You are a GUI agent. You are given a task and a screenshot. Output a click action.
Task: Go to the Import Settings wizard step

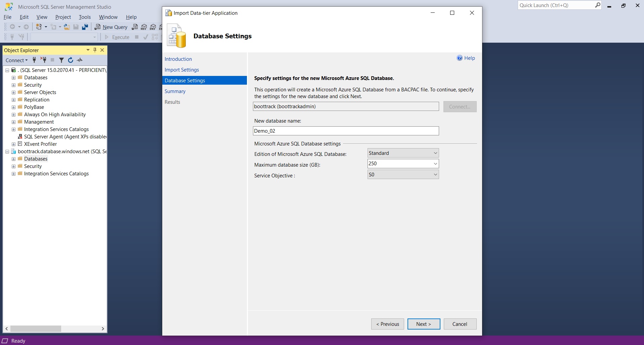182,70
